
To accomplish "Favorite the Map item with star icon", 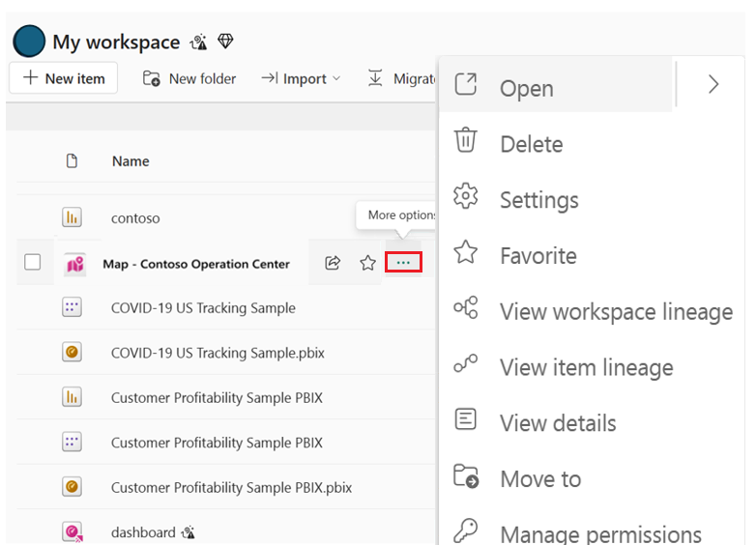I will pos(367,263).
